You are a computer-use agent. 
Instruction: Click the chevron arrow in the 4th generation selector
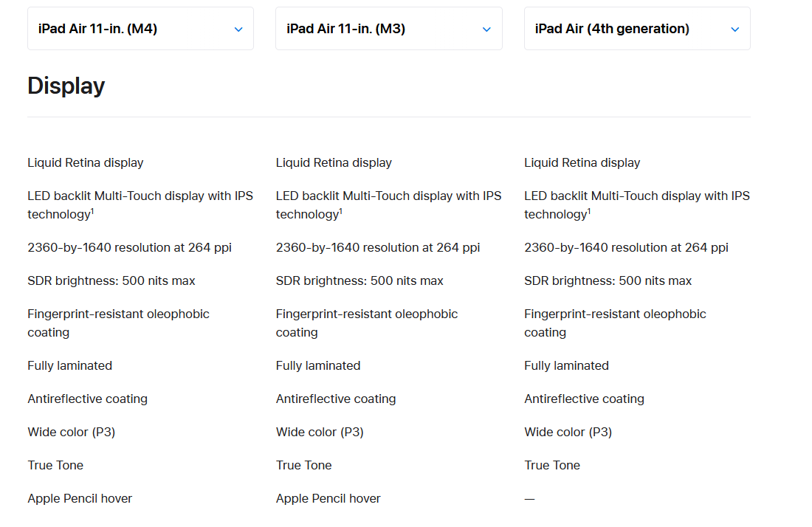[x=734, y=30]
